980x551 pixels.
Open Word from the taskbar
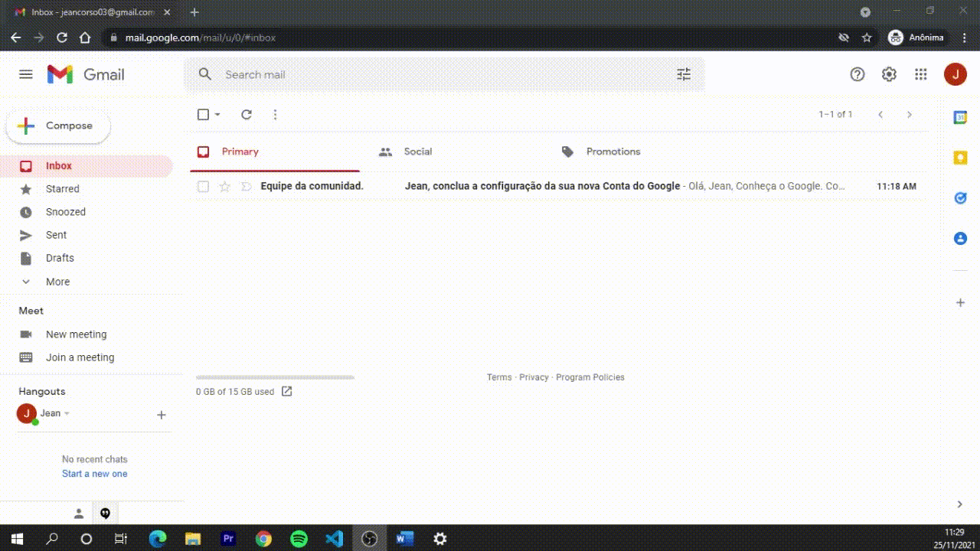pos(404,539)
